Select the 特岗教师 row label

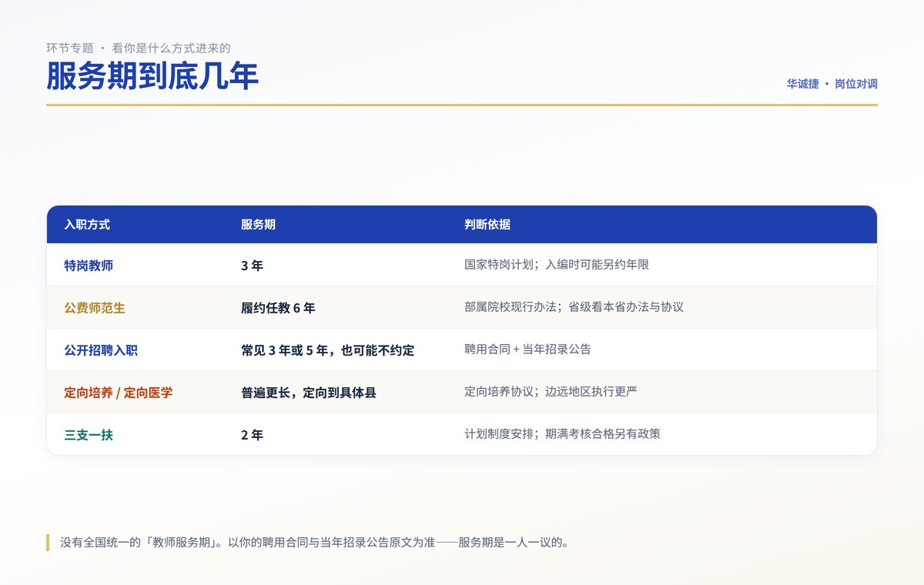89,266
